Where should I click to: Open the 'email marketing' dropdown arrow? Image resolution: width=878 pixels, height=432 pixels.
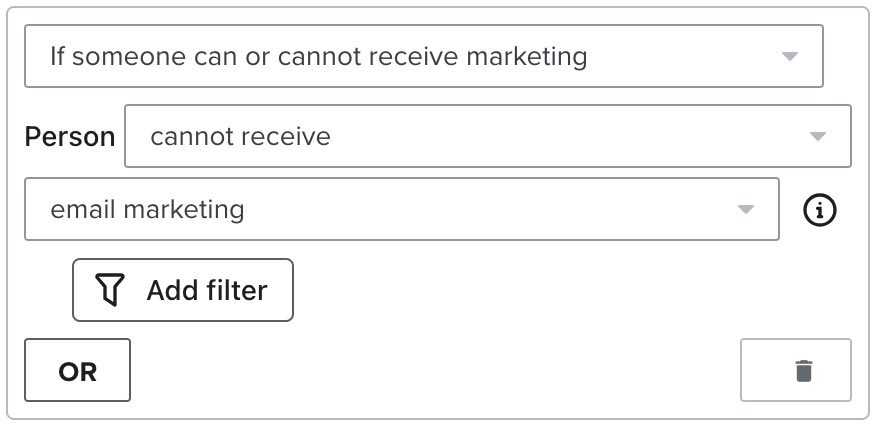click(745, 210)
